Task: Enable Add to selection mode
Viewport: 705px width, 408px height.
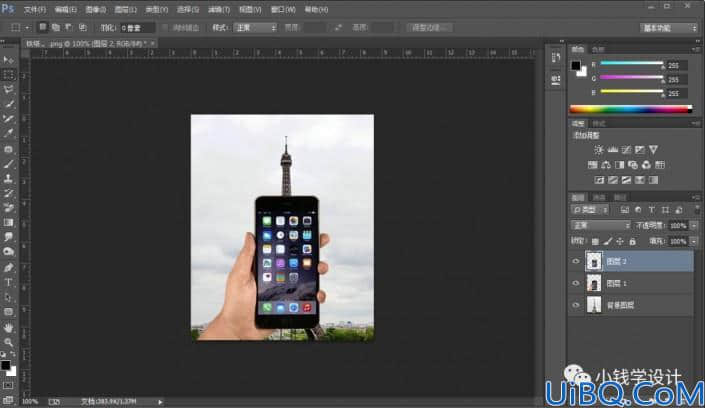Action: (56, 27)
